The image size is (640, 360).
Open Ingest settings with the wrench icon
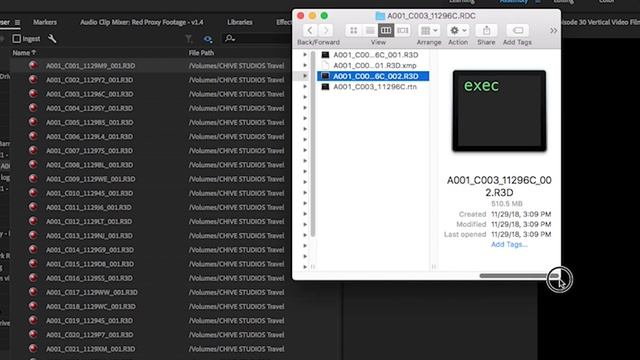[52, 39]
